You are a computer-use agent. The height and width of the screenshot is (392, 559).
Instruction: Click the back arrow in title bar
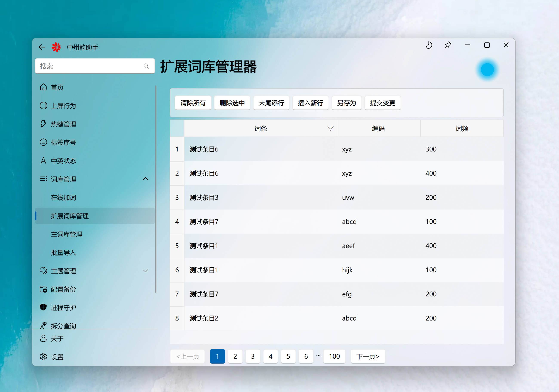[42, 47]
